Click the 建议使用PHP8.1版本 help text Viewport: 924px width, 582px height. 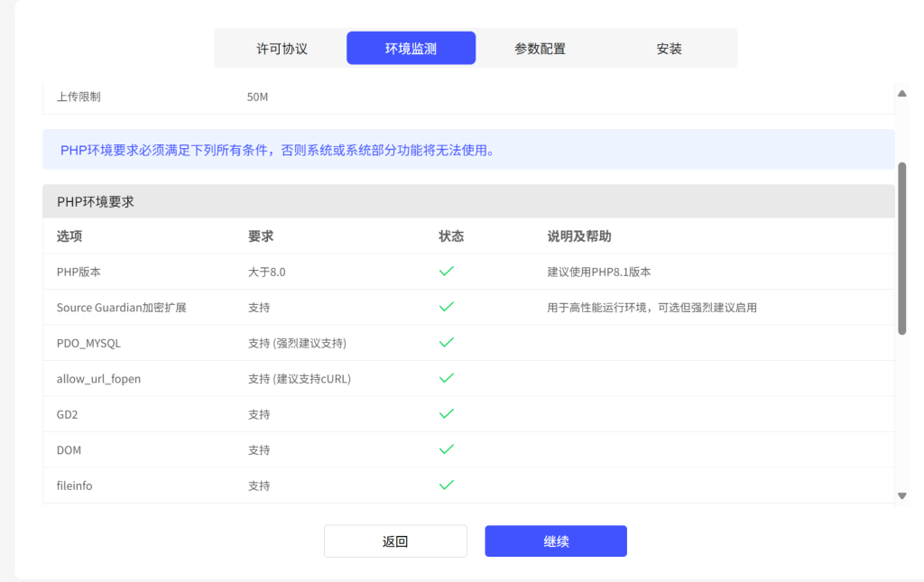598,272
